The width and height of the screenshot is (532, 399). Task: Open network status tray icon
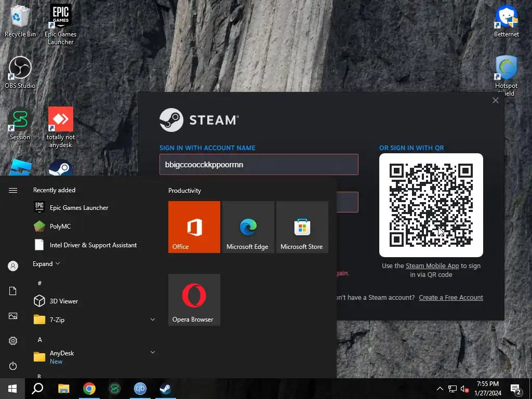(453, 389)
